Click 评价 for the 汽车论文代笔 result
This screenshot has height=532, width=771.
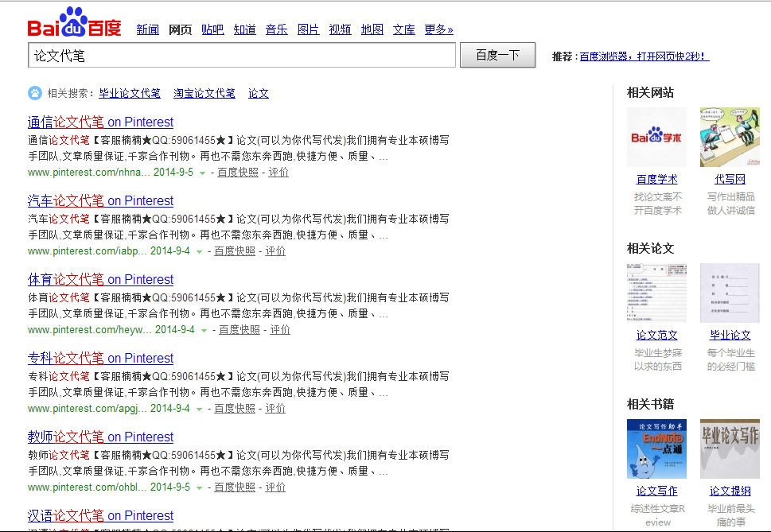[275, 251]
